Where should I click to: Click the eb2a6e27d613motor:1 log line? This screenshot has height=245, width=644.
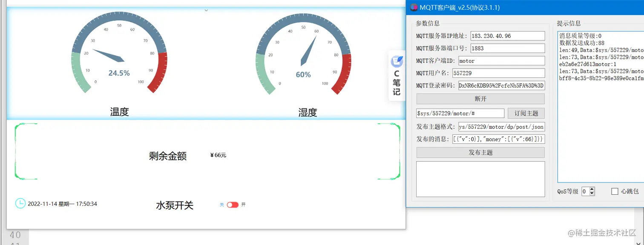pos(588,64)
